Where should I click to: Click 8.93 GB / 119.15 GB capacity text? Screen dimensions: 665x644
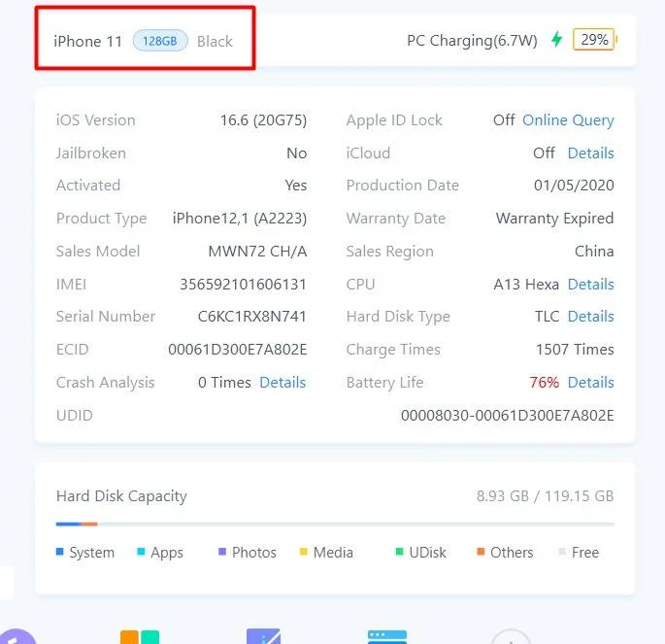tap(545, 495)
